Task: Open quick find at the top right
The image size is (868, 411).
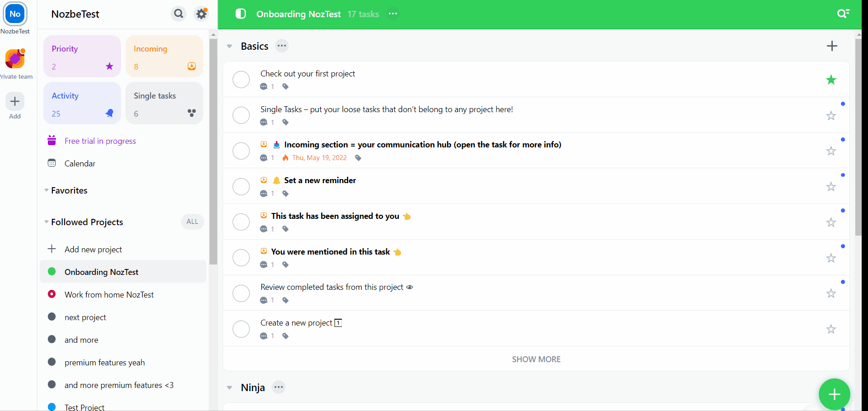Action: click(x=844, y=14)
